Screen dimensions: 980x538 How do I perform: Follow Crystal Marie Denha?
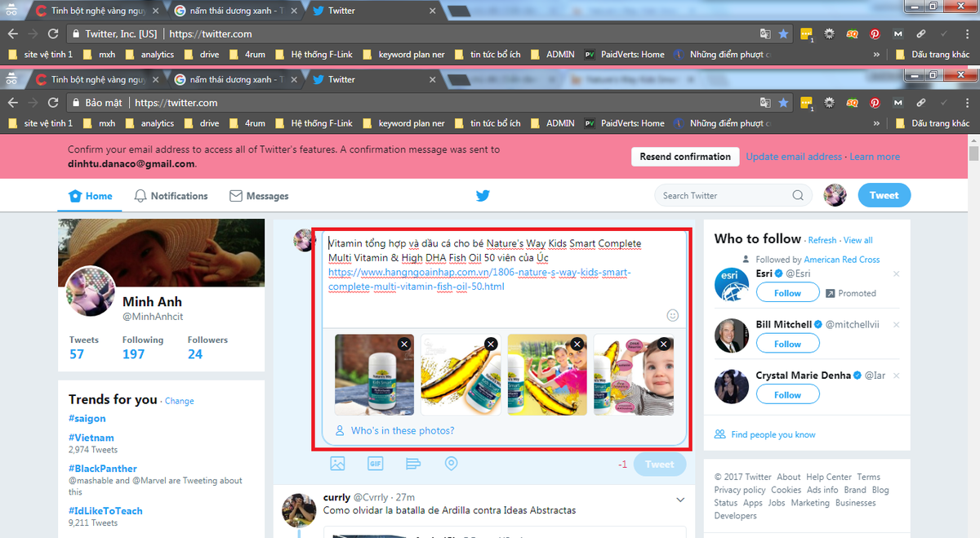coord(787,395)
